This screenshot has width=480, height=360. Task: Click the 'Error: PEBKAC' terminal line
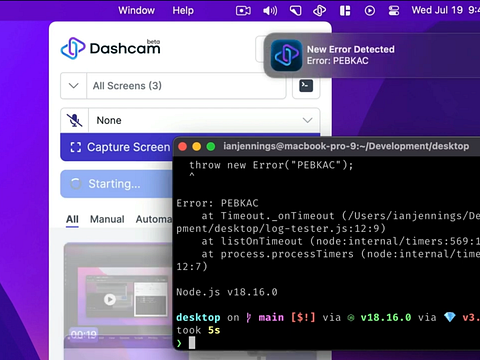[217, 203]
